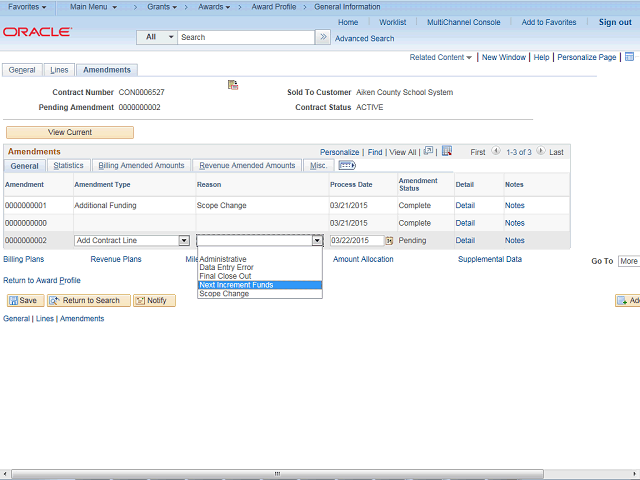The width and height of the screenshot is (640, 480).
Task: Click Return to Award Profile link
Action: (42, 280)
